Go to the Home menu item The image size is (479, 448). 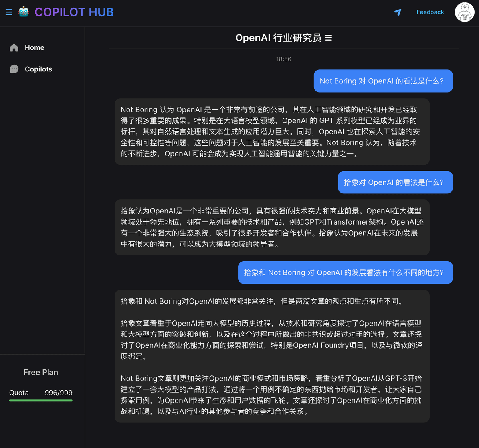(34, 48)
